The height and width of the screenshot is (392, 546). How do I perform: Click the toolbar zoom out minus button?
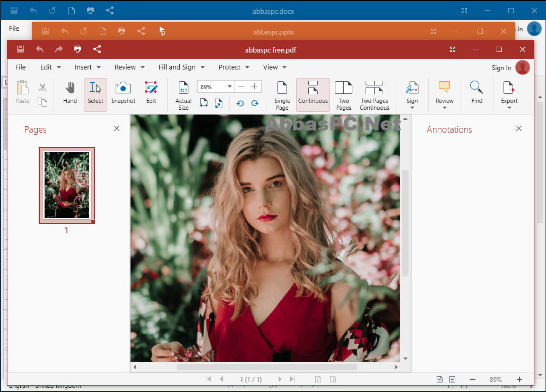coord(241,86)
